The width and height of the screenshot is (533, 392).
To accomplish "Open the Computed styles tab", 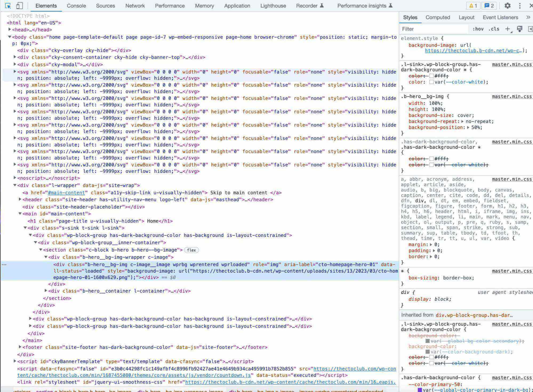I will pyautogui.click(x=438, y=17).
